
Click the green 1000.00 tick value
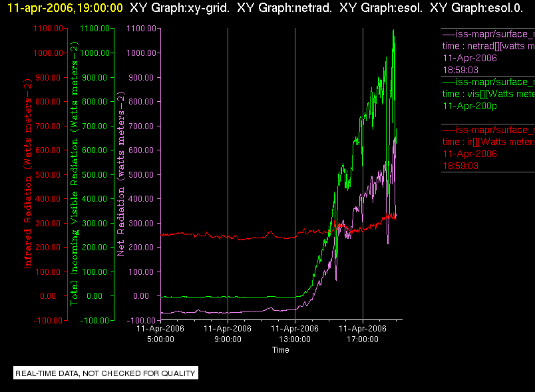pyautogui.click(x=95, y=53)
